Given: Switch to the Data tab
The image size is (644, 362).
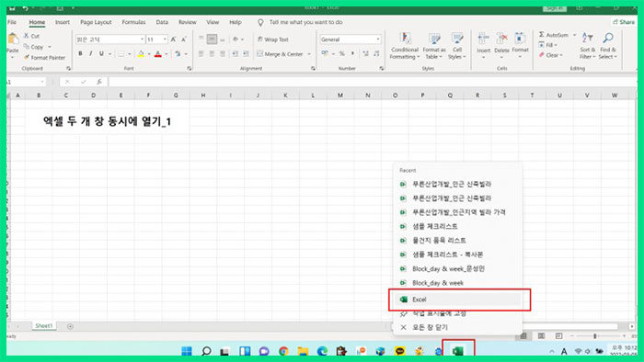Looking at the screenshot, I should point(162,22).
